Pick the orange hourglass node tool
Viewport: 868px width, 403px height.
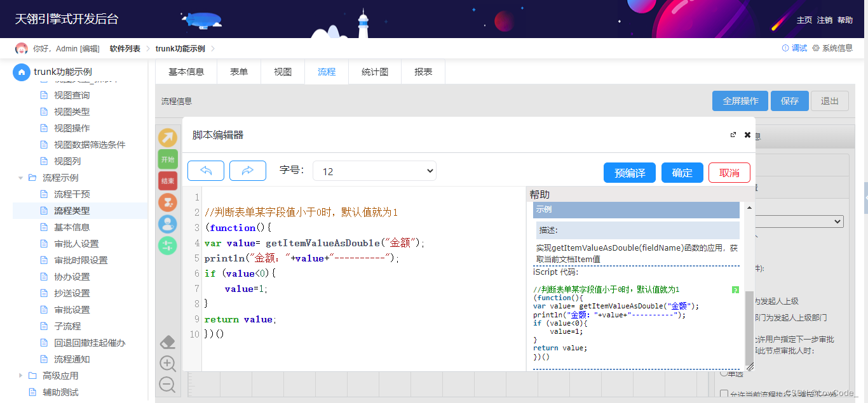point(168,202)
